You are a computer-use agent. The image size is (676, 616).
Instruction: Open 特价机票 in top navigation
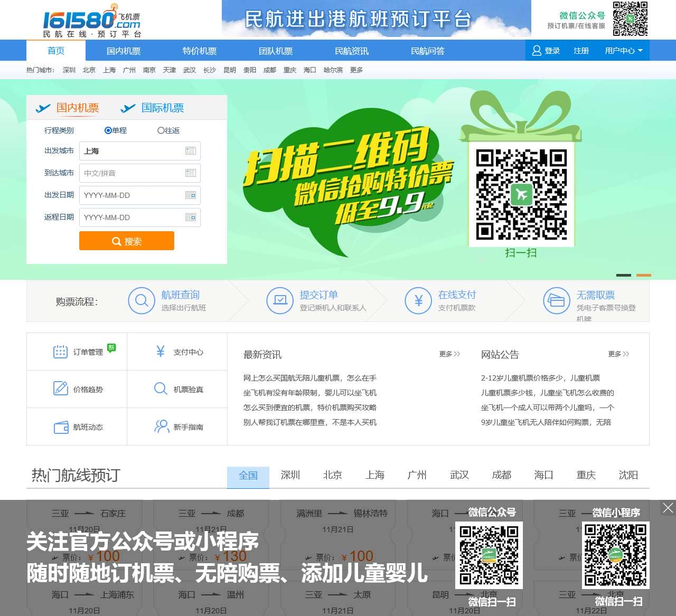tap(200, 51)
